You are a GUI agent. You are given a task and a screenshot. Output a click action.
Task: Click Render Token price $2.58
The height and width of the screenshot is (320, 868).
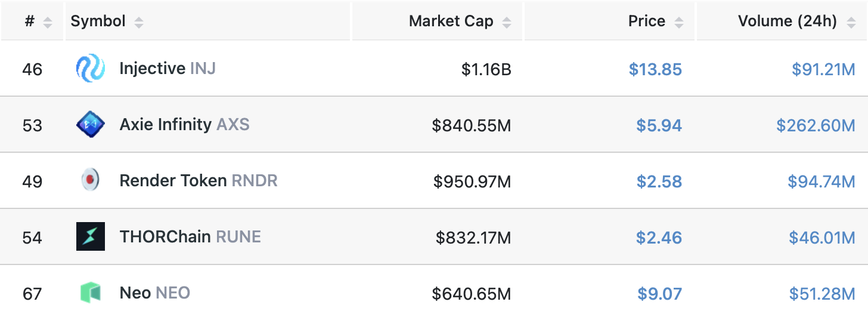coord(659,181)
